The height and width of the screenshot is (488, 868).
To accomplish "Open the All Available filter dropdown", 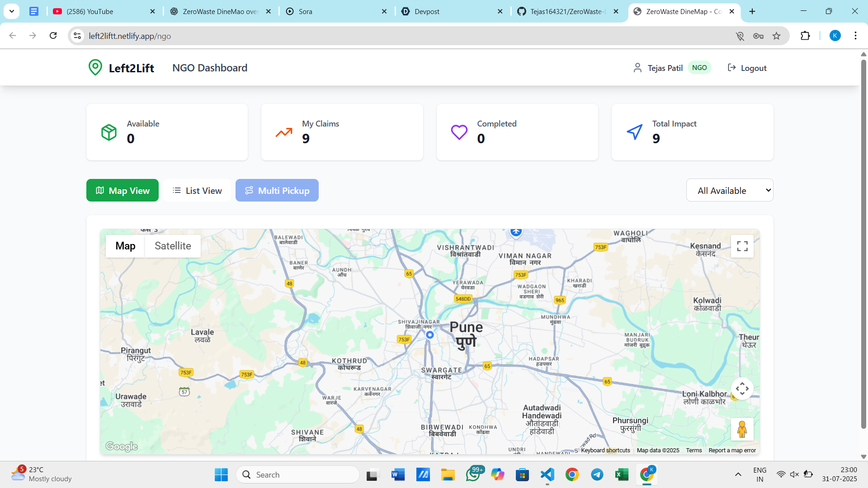I will pos(729,191).
